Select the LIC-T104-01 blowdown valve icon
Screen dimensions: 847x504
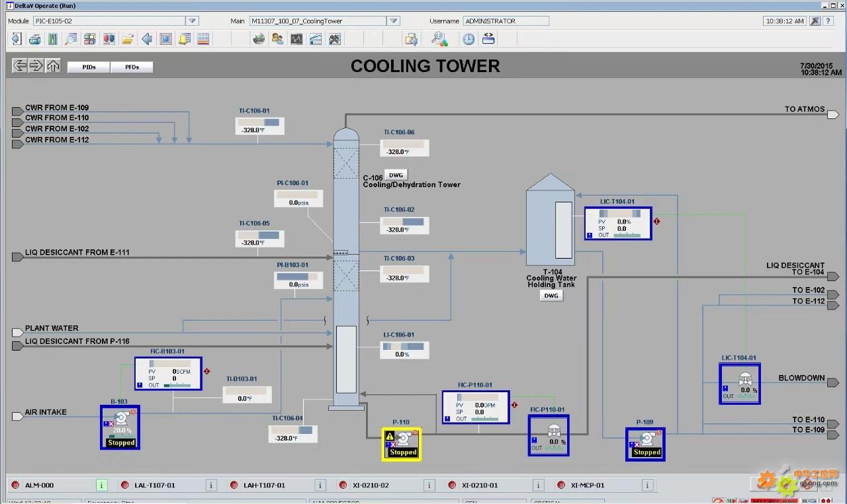[740, 384]
